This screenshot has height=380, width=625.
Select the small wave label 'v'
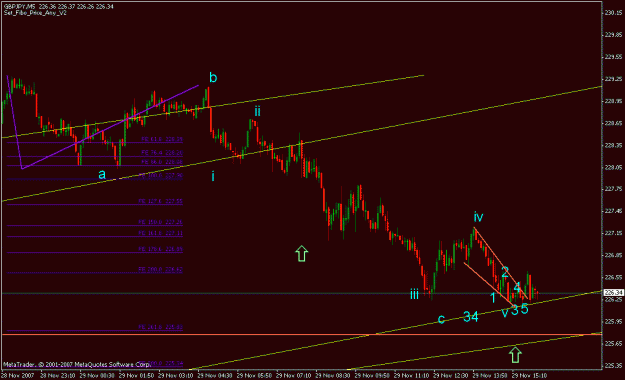(505, 313)
